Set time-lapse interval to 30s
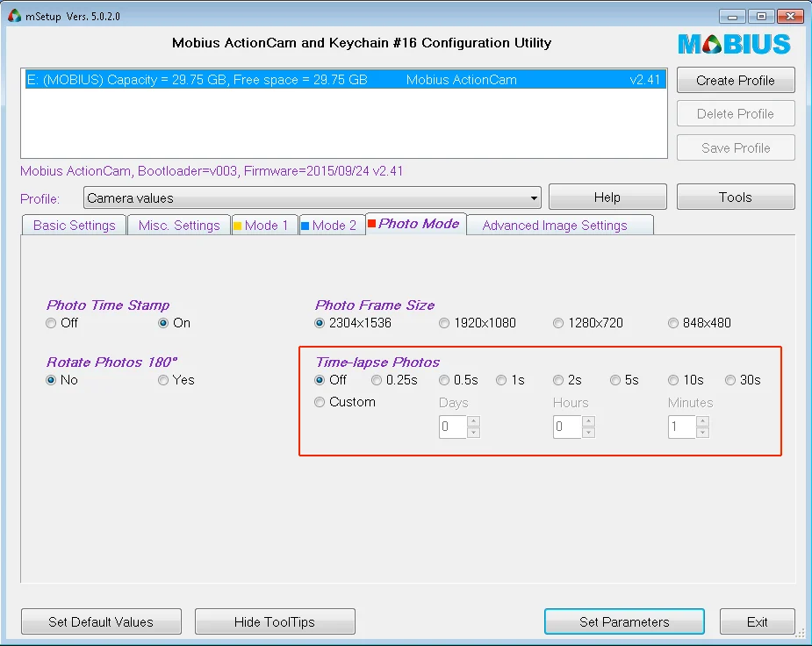812x646 pixels. click(x=729, y=380)
